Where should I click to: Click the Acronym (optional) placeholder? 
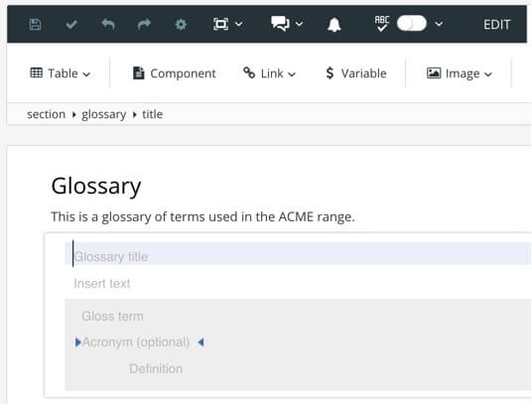[136, 341]
